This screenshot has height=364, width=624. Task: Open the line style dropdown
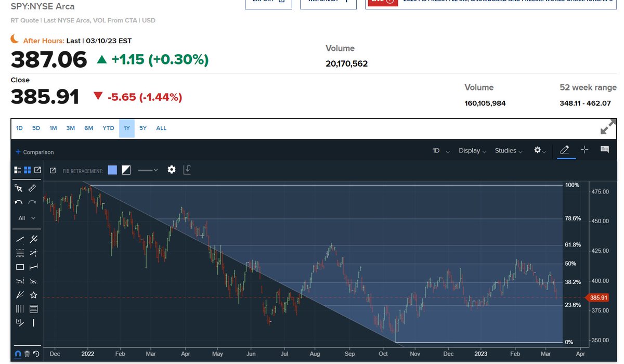(x=148, y=170)
